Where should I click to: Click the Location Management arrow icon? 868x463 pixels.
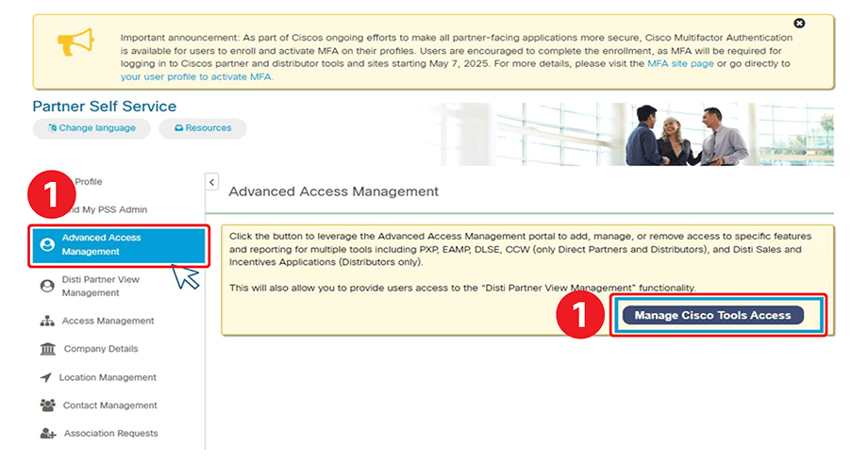[46, 378]
